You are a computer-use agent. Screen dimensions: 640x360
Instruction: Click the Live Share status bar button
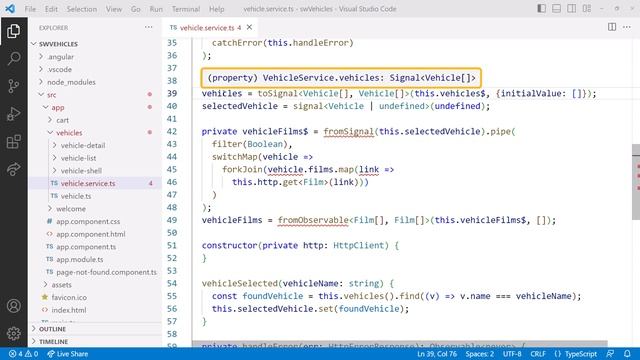tap(68, 354)
